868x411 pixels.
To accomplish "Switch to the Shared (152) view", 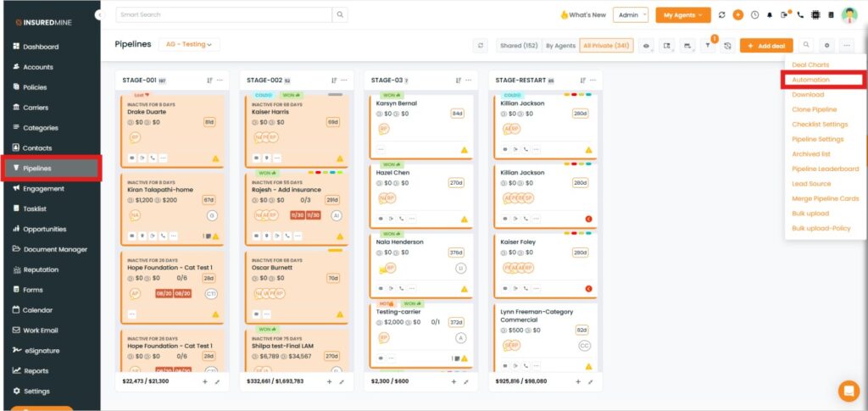I will point(519,46).
